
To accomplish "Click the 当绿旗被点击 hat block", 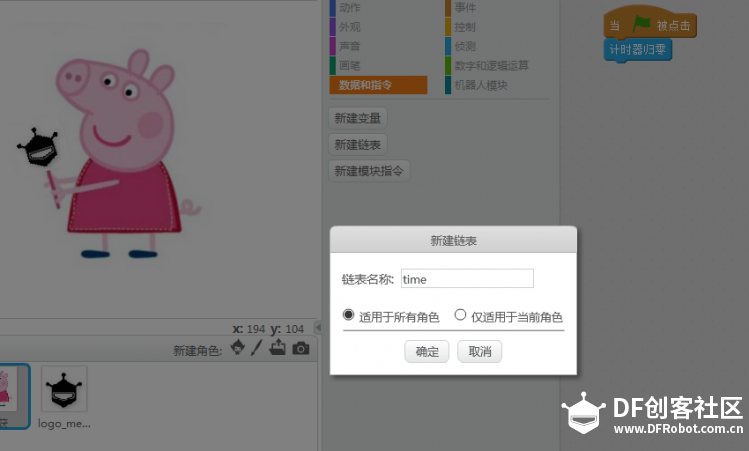I will [650, 24].
